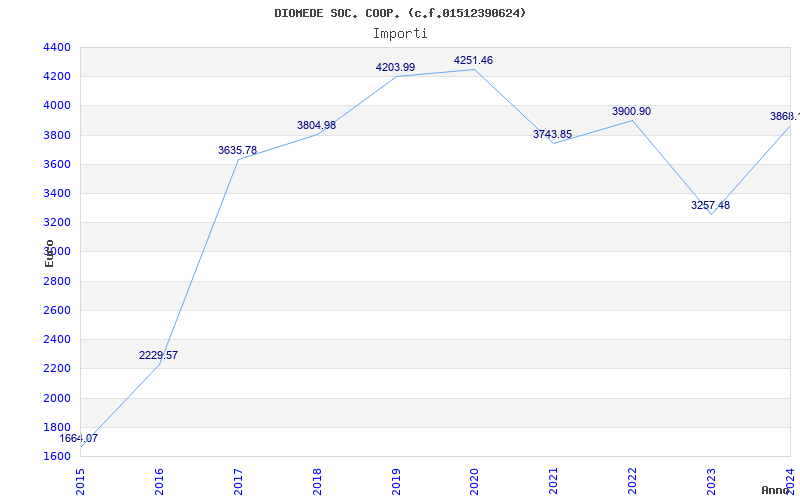Screen dimensions: 800x500
Task: Click the 1600 y-axis tick label
Action: (x=57, y=456)
